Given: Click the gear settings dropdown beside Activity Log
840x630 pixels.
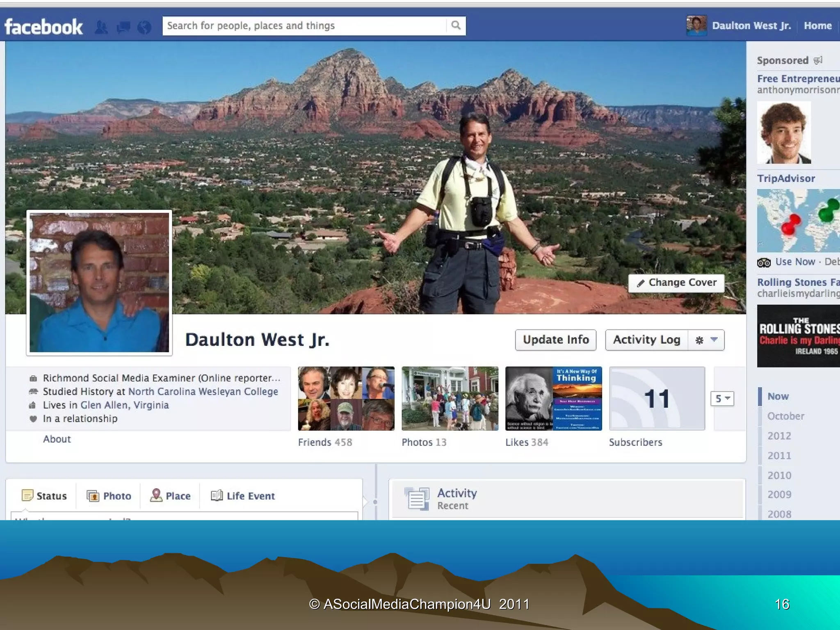Looking at the screenshot, I should tap(706, 340).
